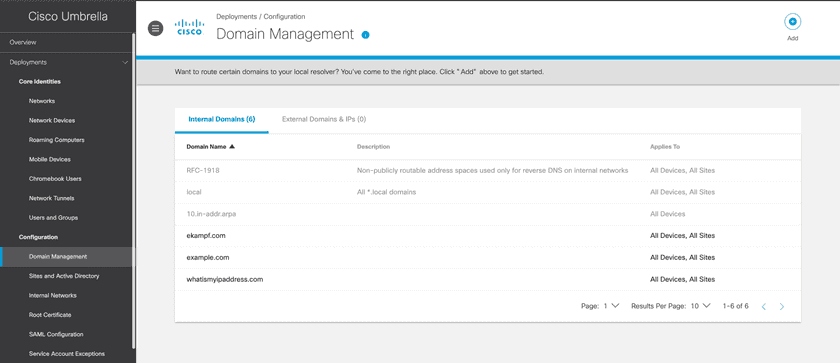The width and height of the screenshot is (840, 363).
Task: Sort by Domain Name ascending arrow
Action: (x=231, y=147)
